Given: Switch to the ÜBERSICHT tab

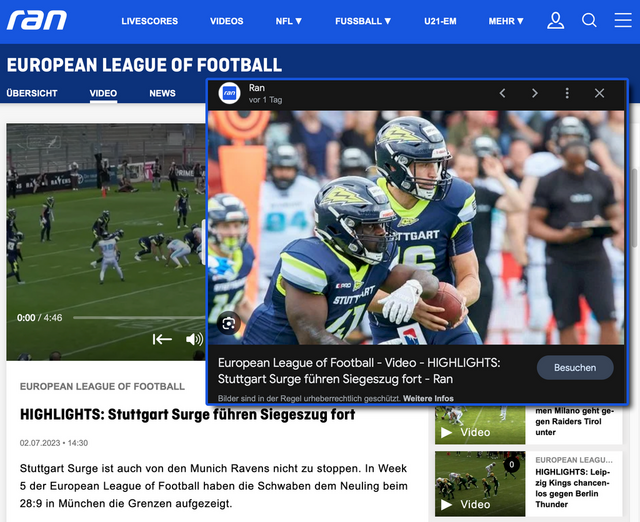Looking at the screenshot, I should pyautogui.click(x=32, y=93).
